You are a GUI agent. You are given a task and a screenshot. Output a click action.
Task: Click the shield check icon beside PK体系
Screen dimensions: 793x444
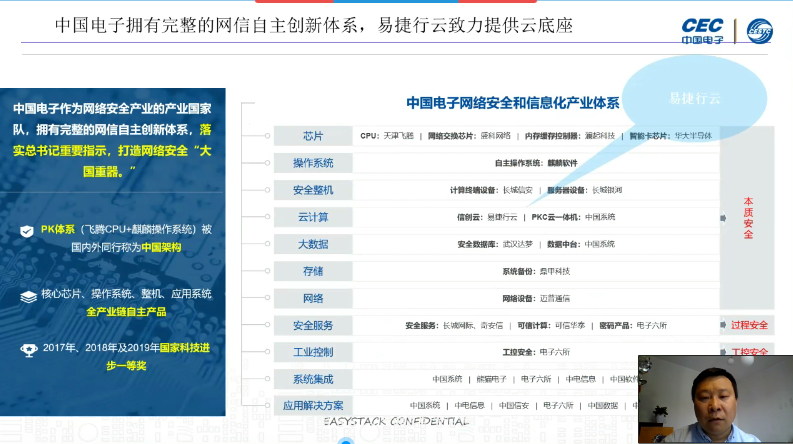27,231
